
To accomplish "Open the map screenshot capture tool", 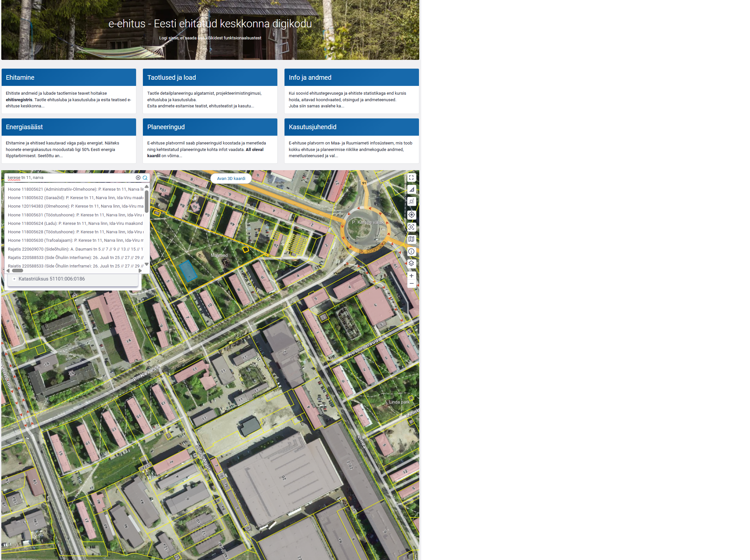I will 411,227.
